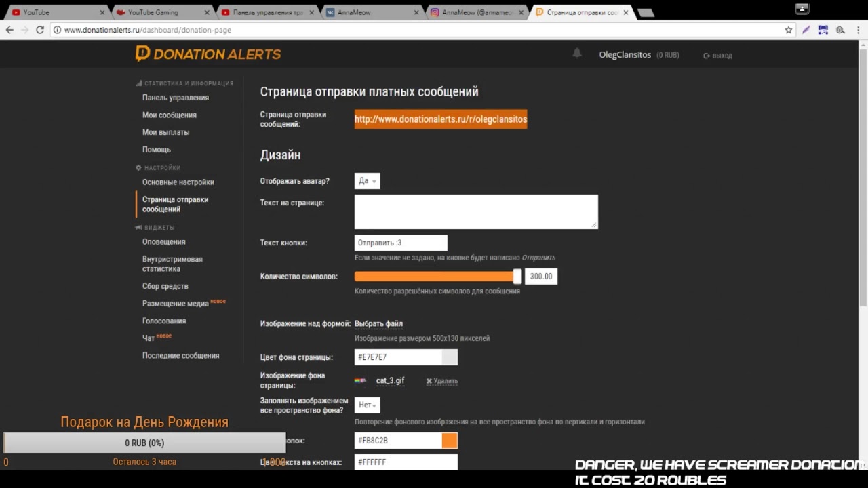Click the purple pen extension icon
Screen dimensions: 868x488
point(806,30)
